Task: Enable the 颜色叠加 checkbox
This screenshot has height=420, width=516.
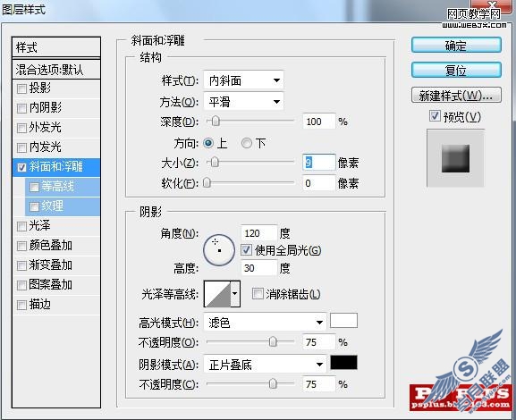Action: click(x=21, y=246)
